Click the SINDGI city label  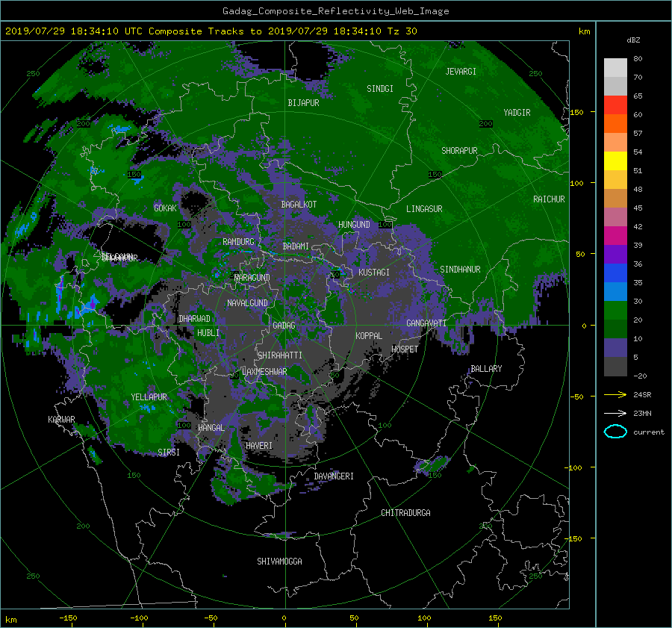pyautogui.click(x=380, y=89)
